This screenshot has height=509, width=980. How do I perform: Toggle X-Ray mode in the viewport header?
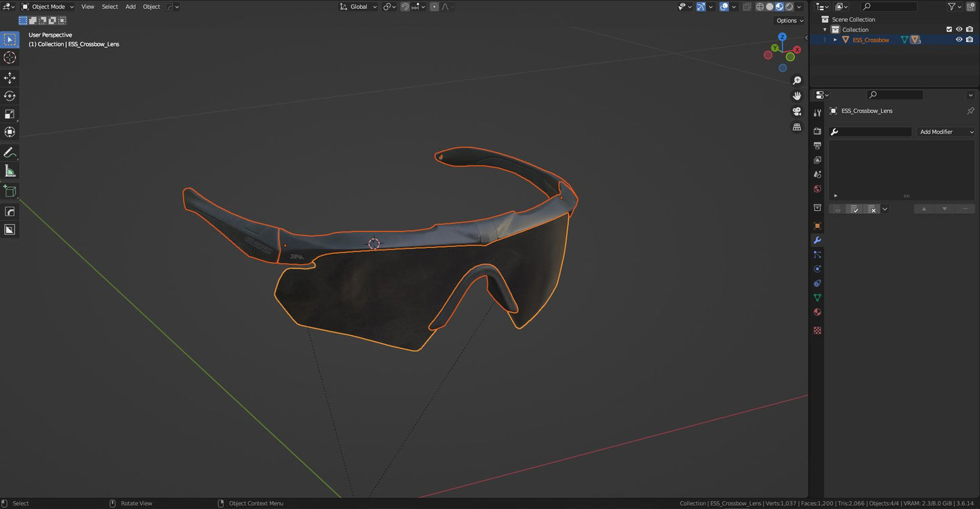click(x=747, y=6)
